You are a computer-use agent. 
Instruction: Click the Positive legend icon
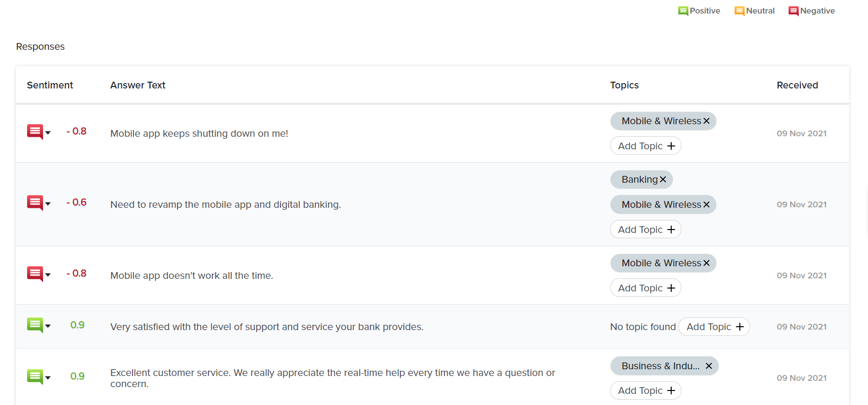tap(683, 11)
